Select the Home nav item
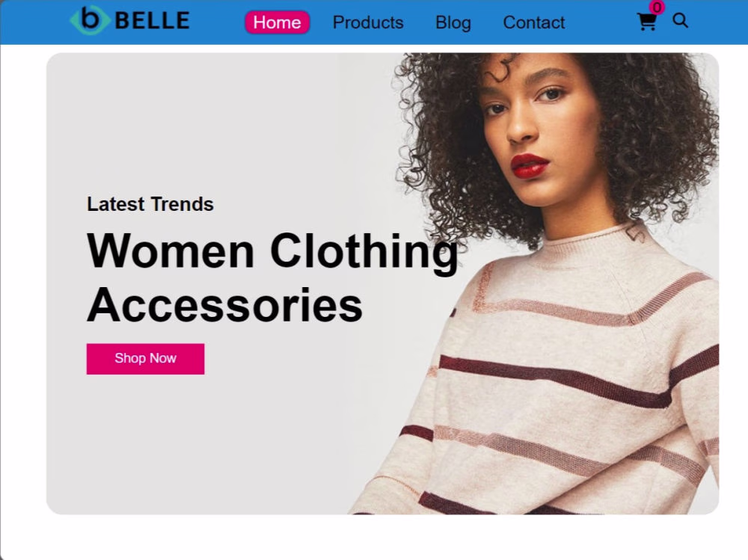This screenshot has height=560, width=748. (278, 22)
